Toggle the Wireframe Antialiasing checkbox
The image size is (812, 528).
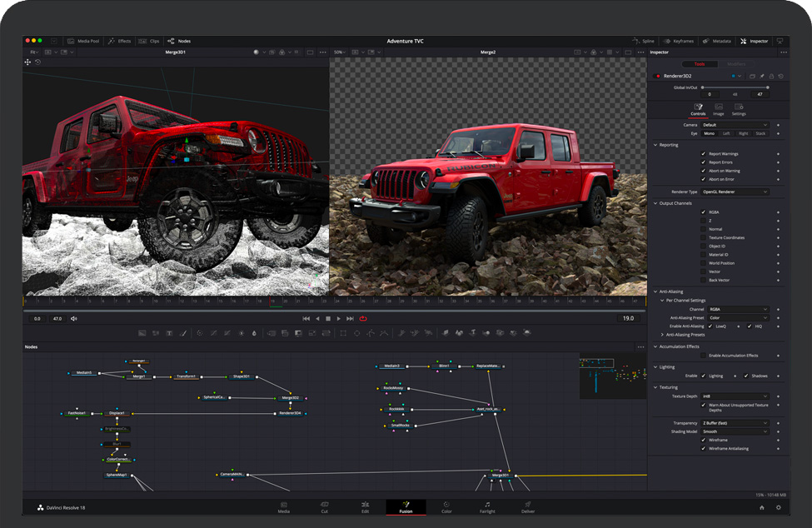coord(704,448)
